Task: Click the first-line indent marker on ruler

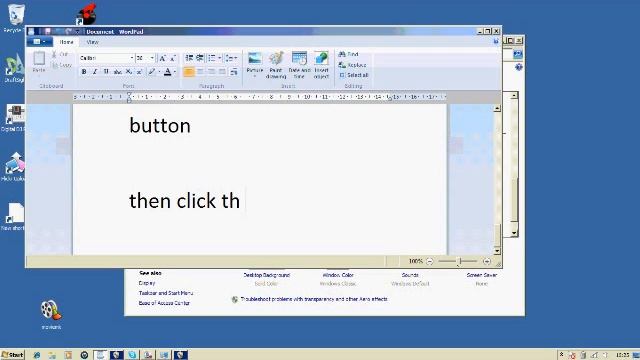Action: tap(129, 95)
